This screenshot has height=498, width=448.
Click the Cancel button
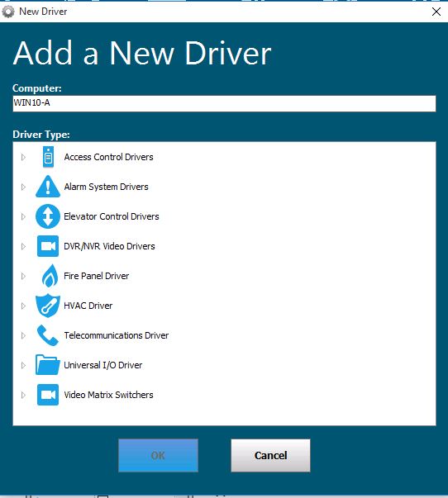coord(270,455)
